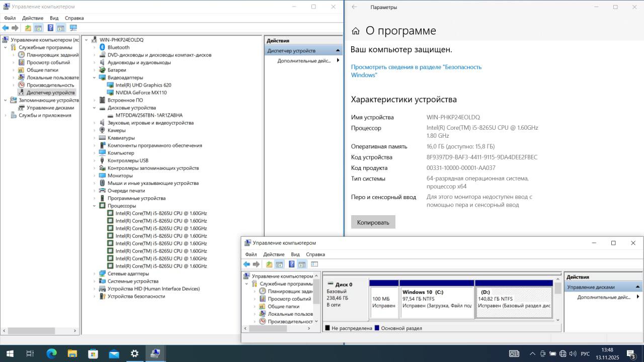Click the Task View taskbar icon

click(x=30, y=354)
